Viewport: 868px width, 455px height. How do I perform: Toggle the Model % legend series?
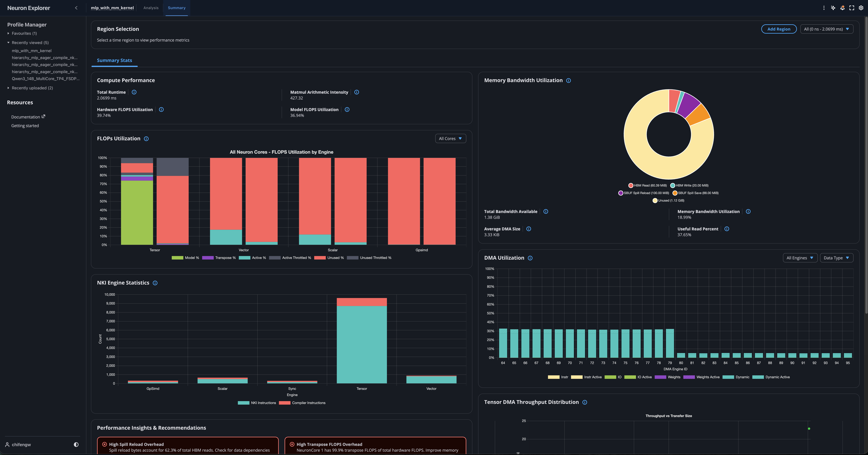pyautogui.click(x=185, y=258)
